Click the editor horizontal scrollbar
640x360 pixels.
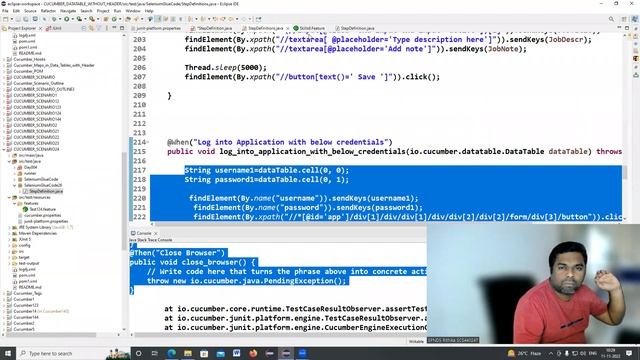tap(345, 224)
